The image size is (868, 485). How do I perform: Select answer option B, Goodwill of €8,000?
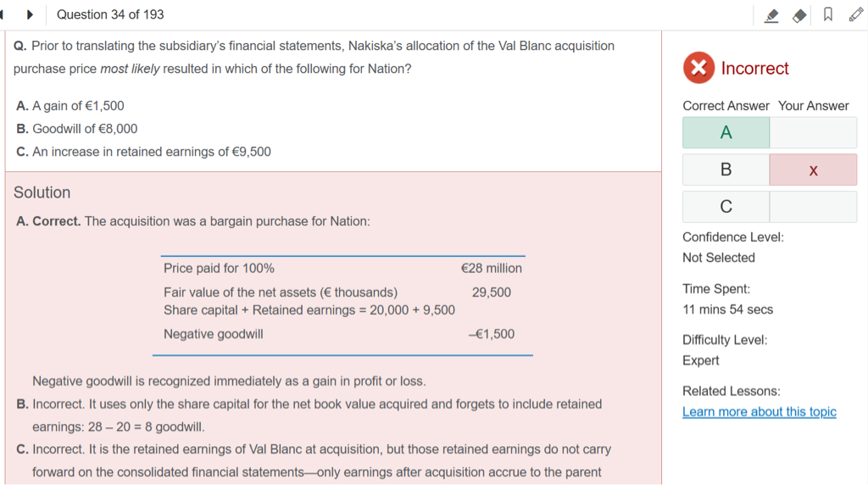tap(76, 129)
